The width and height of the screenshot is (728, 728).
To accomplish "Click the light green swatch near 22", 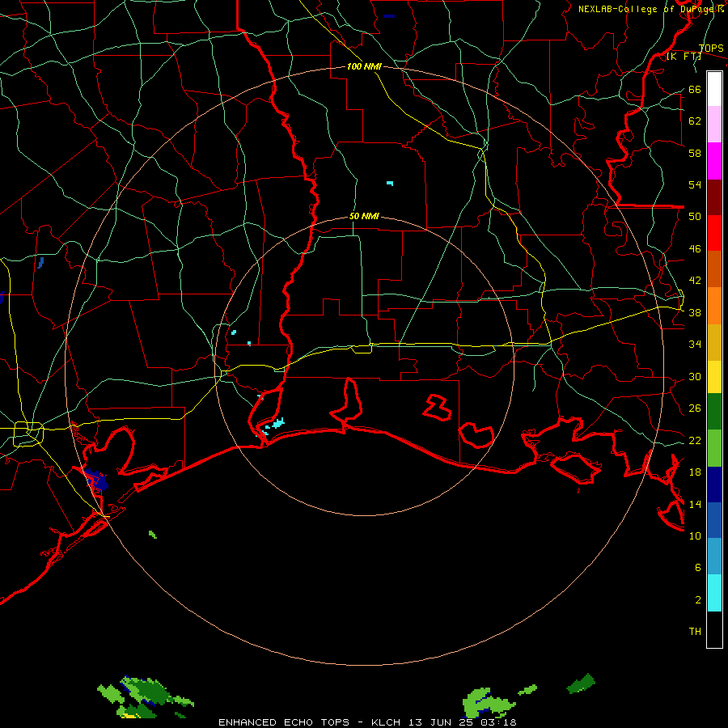I will [714, 448].
